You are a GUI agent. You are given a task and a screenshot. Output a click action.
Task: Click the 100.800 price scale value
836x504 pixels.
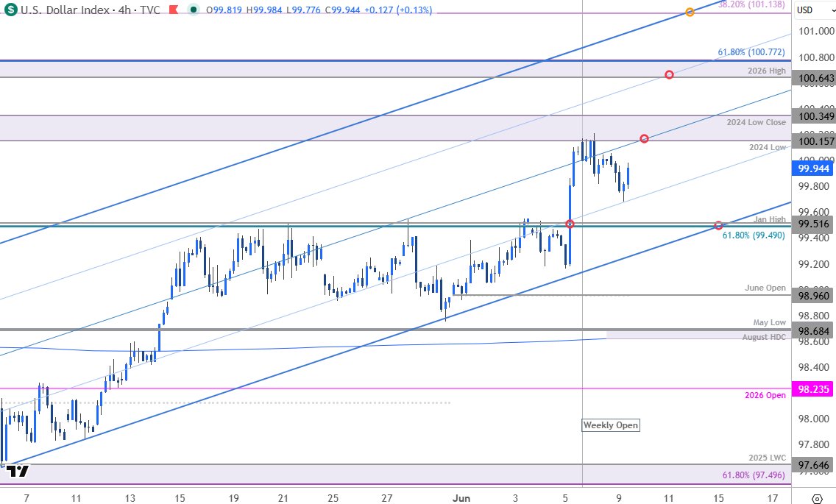(815, 57)
